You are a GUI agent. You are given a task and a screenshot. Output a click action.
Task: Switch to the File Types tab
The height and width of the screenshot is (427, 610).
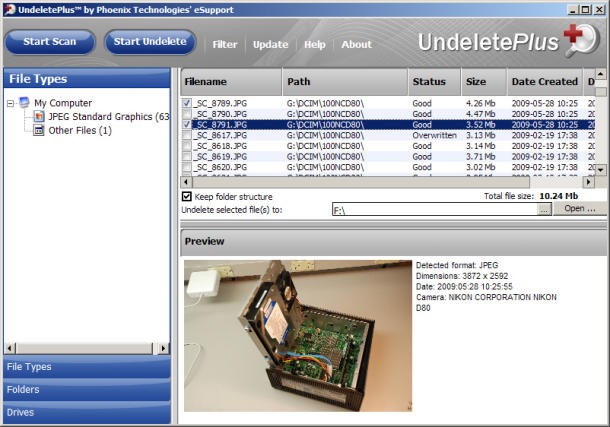(x=87, y=367)
